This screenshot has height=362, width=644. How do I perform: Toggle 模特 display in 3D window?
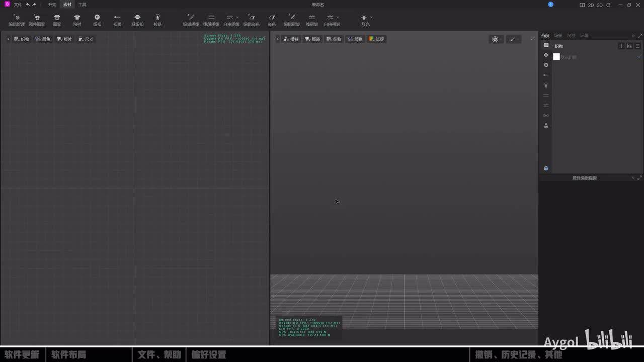click(291, 39)
